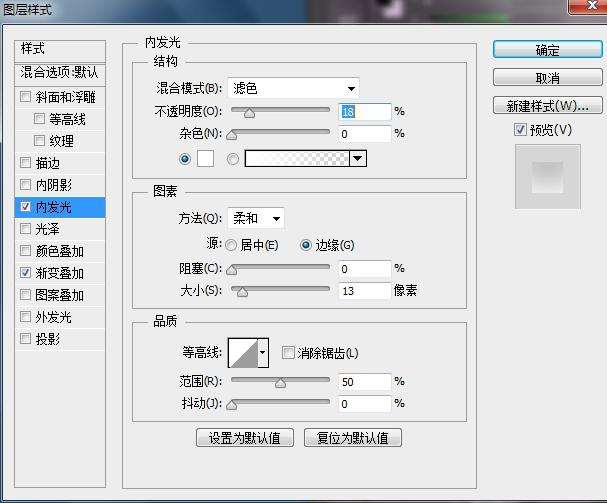Image resolution: width=607 pixels, height=503 pixels.
Task: Click 复位为默认值 button
Action: coord(352,438)
